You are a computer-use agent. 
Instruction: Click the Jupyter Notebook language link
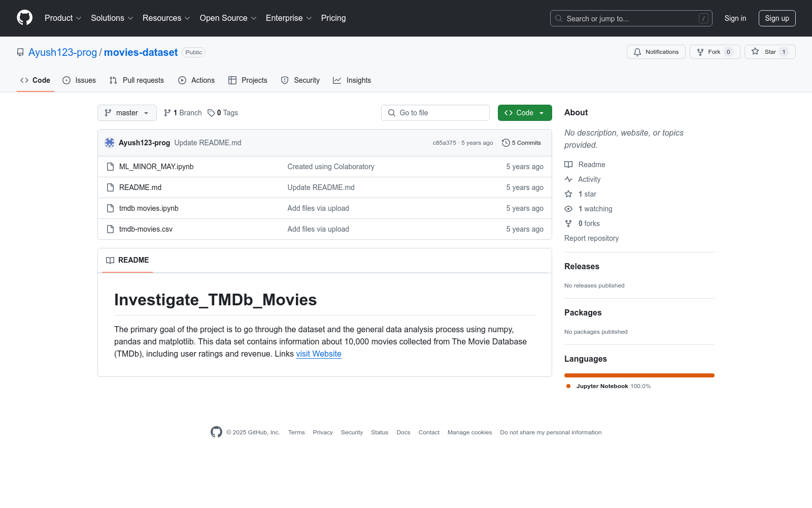[608, 386]
